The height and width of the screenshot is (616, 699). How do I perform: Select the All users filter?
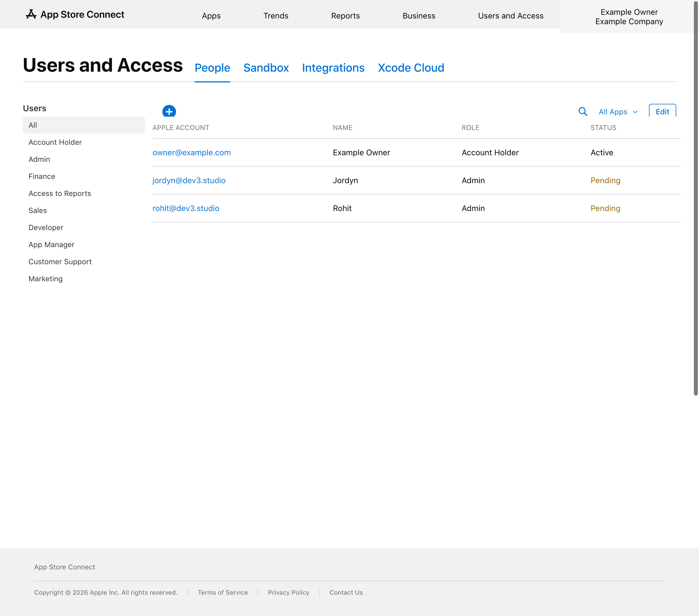pyautogui.click(x=84, y=125)
